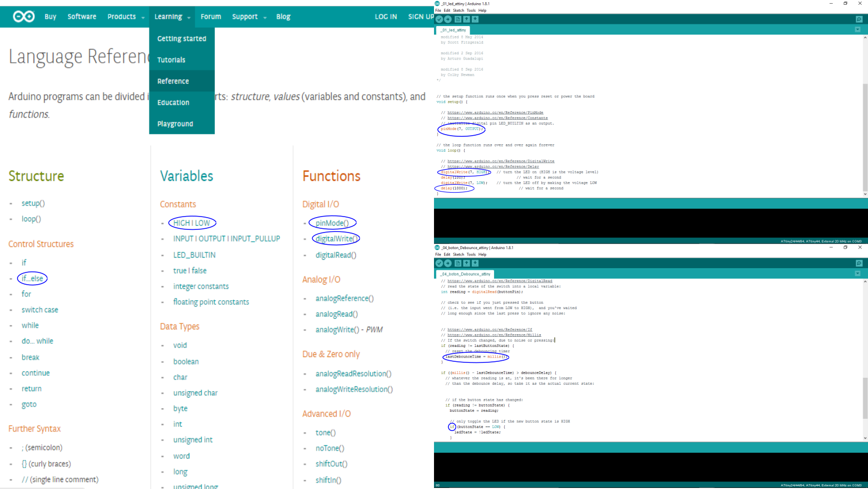Open the Tools menu in the _01_led_attiny window

pyautogui.click(x=471, y=11)
